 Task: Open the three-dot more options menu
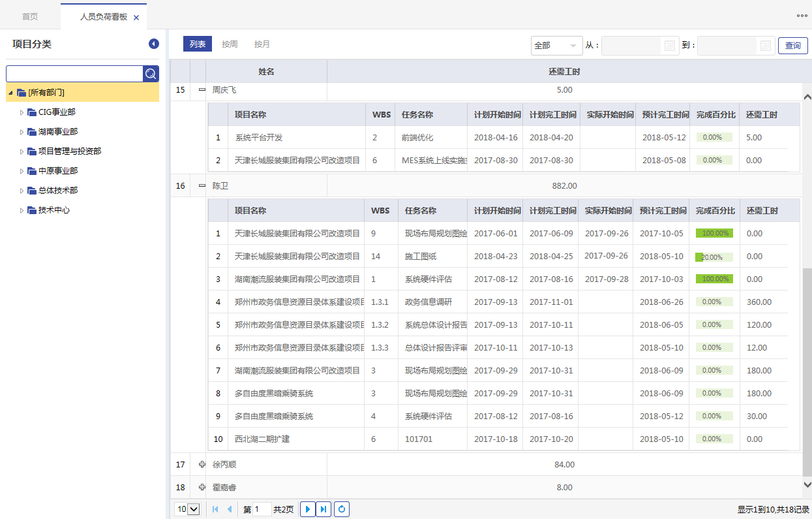coord(802,16)
